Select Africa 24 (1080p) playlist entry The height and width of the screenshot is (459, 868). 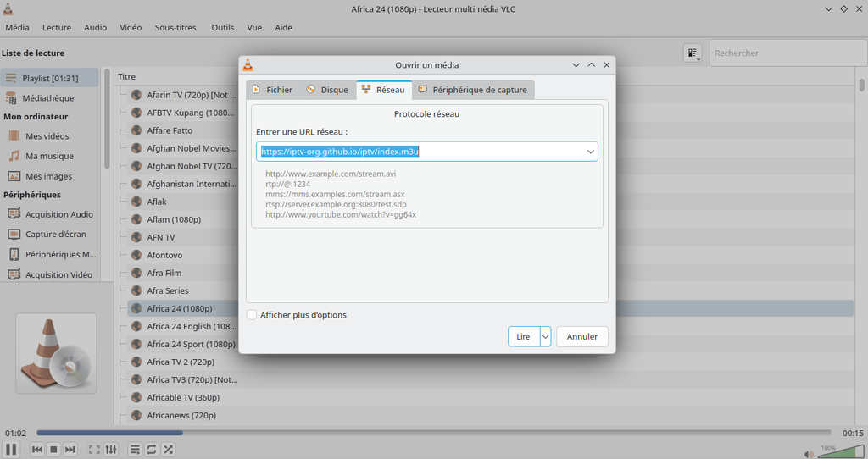pos(180,308)
